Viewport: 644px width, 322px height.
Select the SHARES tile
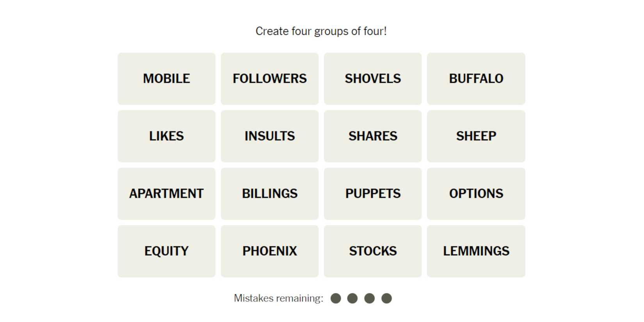pyautogui.click(x=373, y=136)
